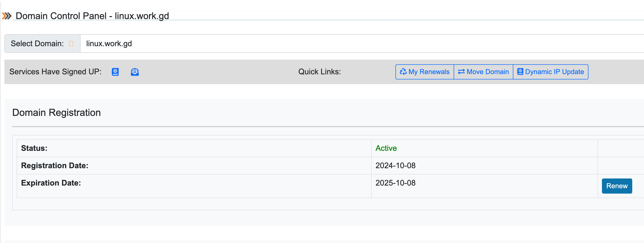Click the Domain Control Panel - linux.work.gd title
Image resolution: width=644 pixels, height=243 pixels.
[x=92, y=16]
